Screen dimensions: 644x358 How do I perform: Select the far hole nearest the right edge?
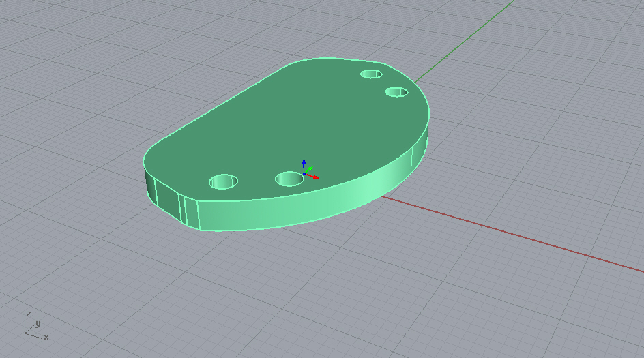[x=396, y=91]
